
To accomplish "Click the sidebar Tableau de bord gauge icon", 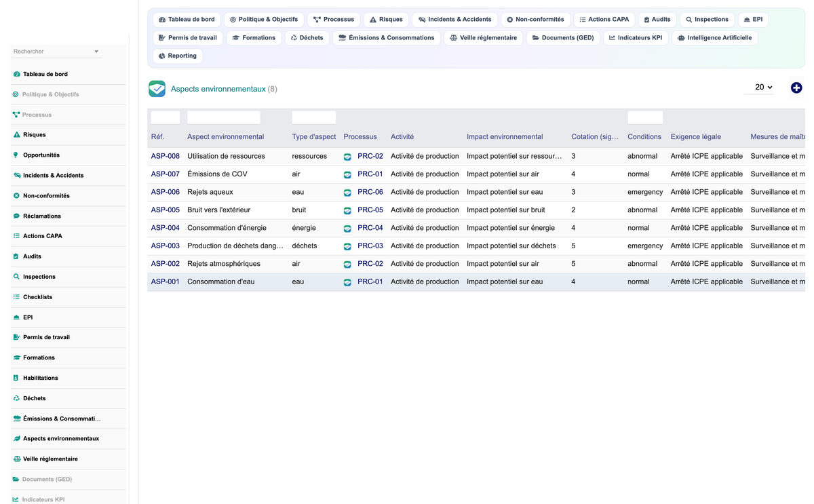I will tap(17, 74).
